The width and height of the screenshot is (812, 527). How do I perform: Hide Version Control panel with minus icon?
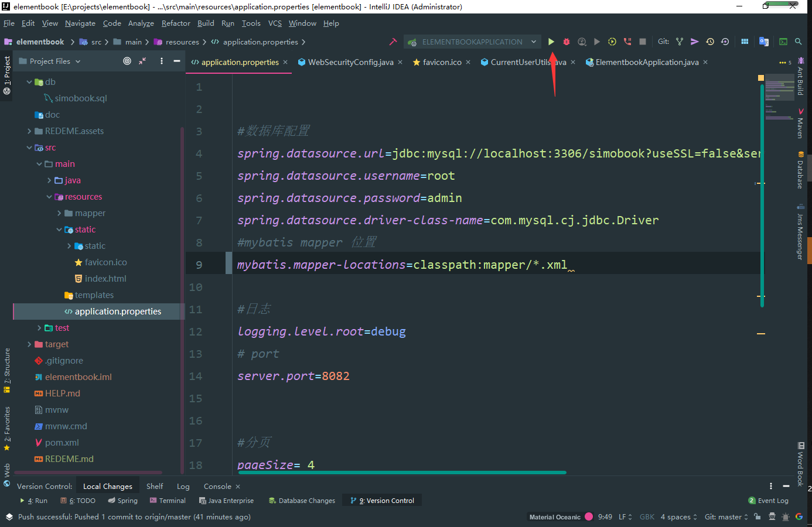pyautogui.click(x=786, y=486)
